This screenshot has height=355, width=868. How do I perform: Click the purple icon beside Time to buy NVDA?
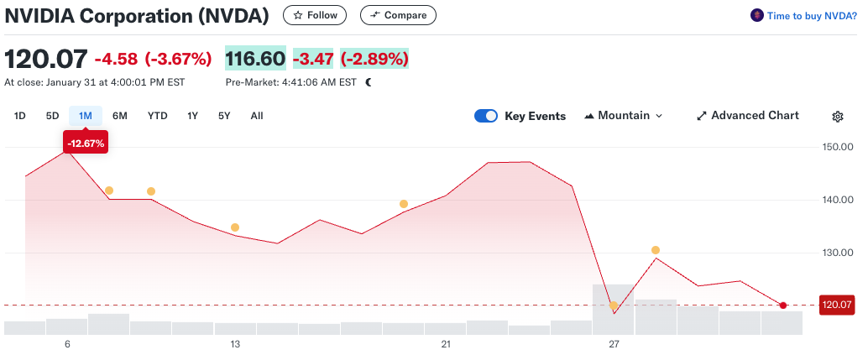pyautogui.click(x=756, y=15)
